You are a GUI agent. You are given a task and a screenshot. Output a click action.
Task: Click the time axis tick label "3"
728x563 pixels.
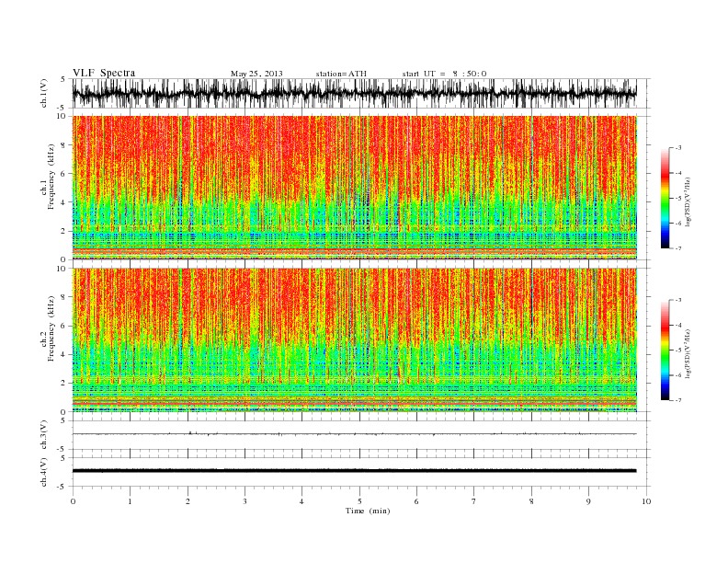pos(245,501)
